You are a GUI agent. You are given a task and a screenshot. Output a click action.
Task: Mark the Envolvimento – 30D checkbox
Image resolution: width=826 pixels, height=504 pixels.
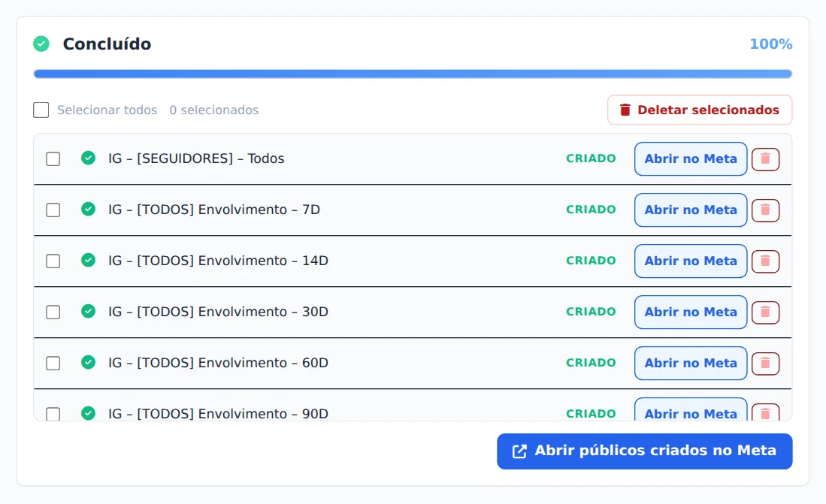[x=53, y=312]
